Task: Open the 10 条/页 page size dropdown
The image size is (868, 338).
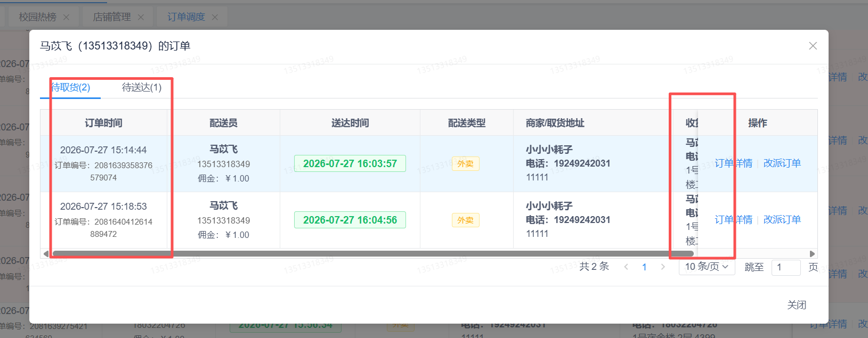Action: point(707,267)
